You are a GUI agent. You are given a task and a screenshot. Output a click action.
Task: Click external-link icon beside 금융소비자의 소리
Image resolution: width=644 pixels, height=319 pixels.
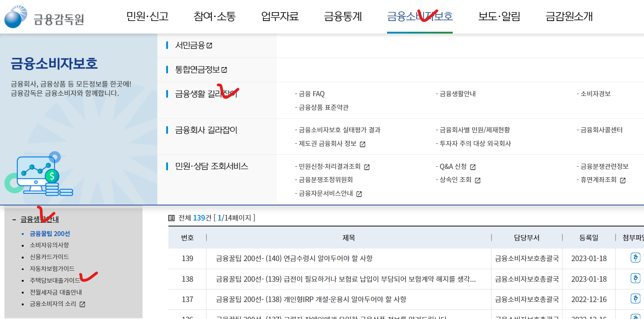point(82,304)
